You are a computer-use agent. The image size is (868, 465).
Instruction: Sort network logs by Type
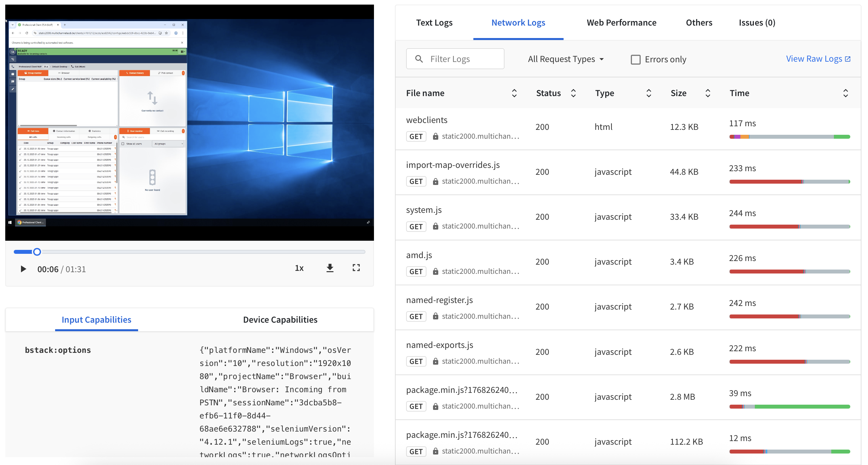tap(648, 93)
